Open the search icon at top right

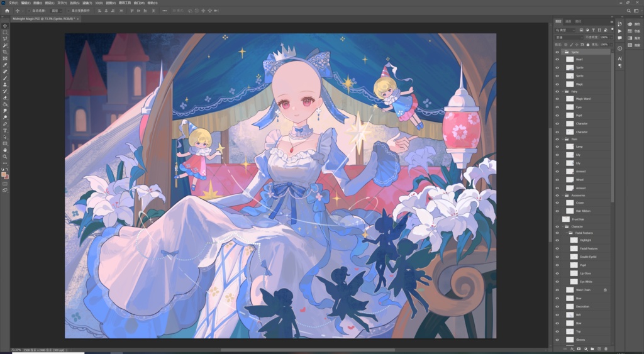(x=629, y=11)
